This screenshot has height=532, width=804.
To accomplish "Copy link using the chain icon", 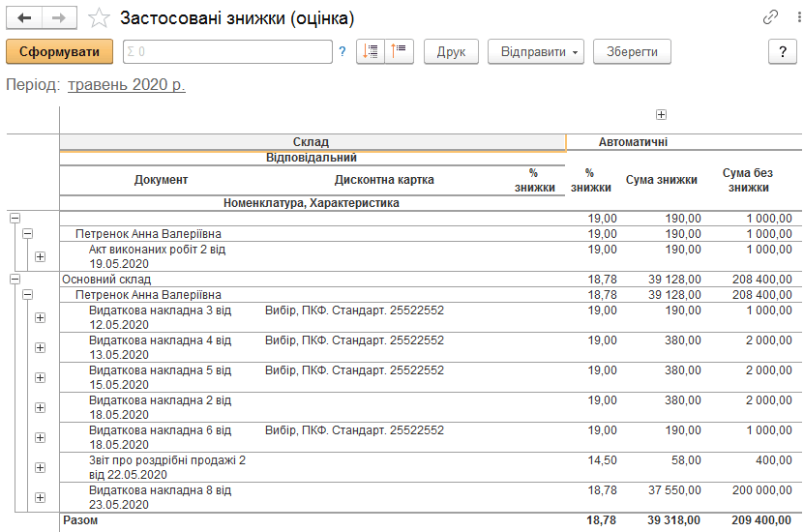I will click(770, 17).
